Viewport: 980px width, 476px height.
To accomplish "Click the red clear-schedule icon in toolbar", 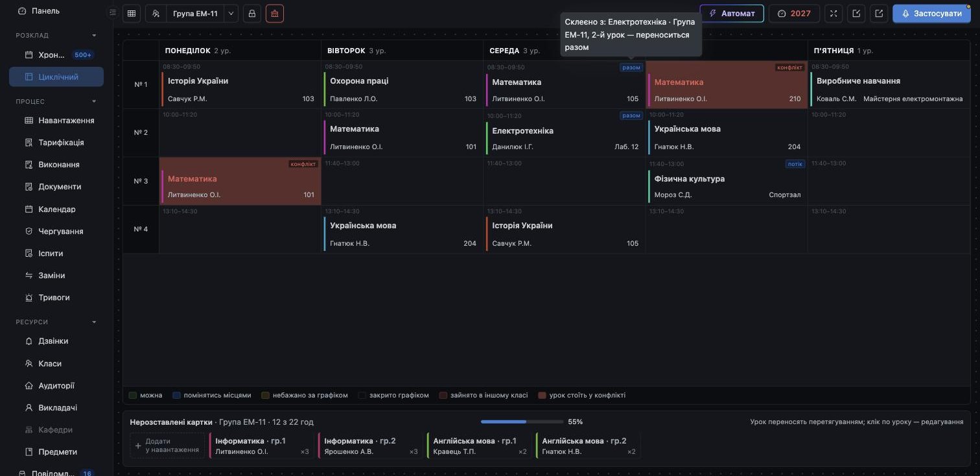I will click(x=275, y=14).
